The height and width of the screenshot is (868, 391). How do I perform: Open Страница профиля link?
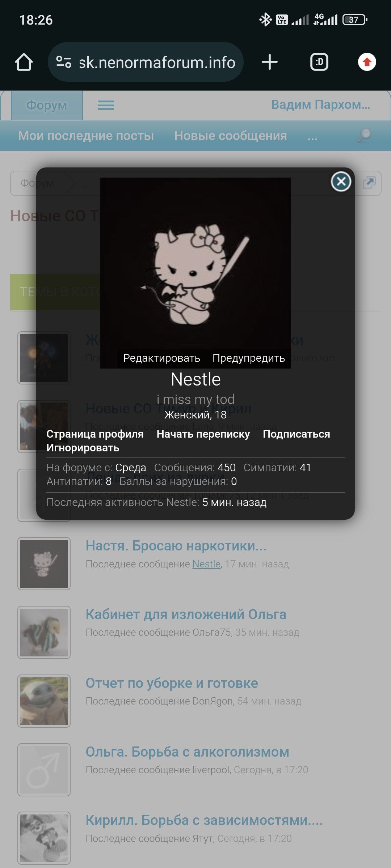(x=95, y=434)
